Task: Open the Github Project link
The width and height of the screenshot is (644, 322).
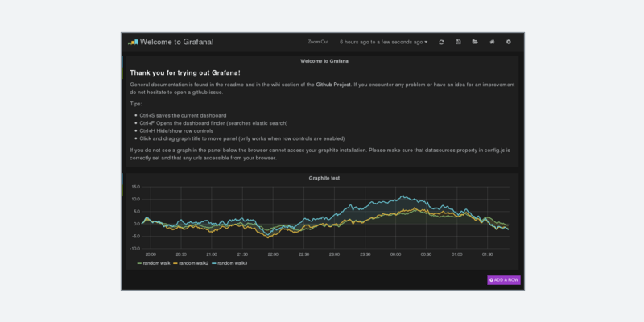Action: click(x=333, y=85)
